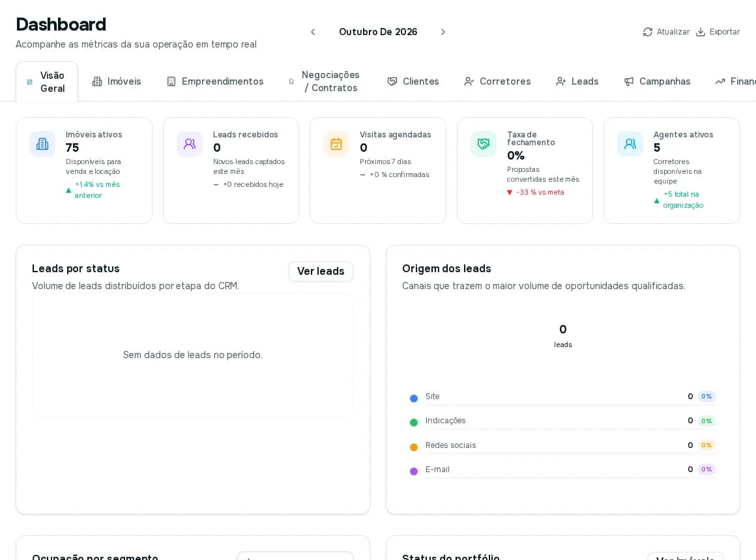Click the Outubro De 2026 month label
Screen dimensions: 756x560
pyautogui.click(x=378, y=32)
